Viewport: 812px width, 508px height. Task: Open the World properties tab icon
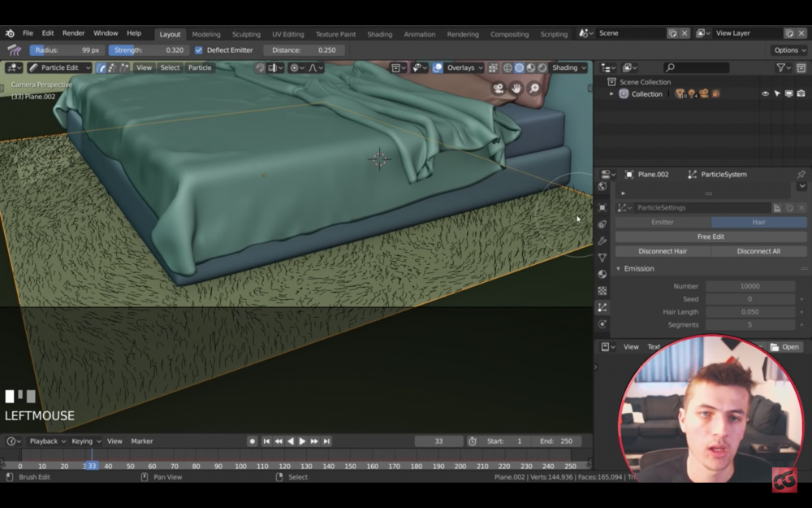[603, 187]
